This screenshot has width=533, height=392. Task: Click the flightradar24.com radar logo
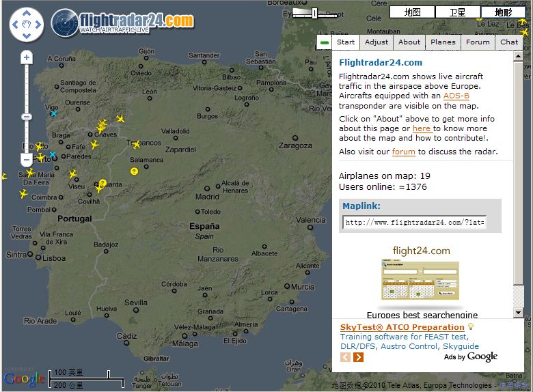tap(65, 23)
